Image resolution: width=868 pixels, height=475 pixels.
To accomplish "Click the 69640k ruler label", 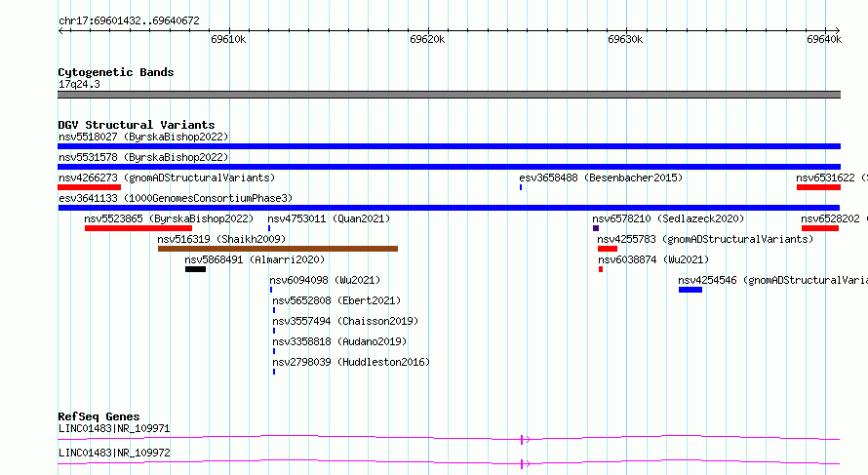I will (x=824, y=39).
